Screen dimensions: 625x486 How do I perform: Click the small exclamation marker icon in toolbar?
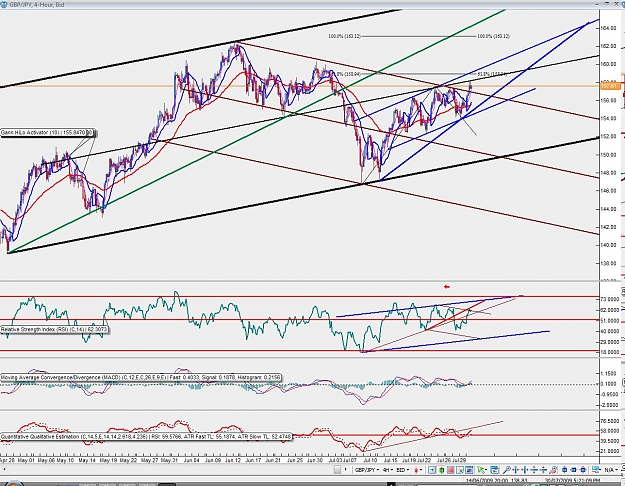[x=346, y=470]
